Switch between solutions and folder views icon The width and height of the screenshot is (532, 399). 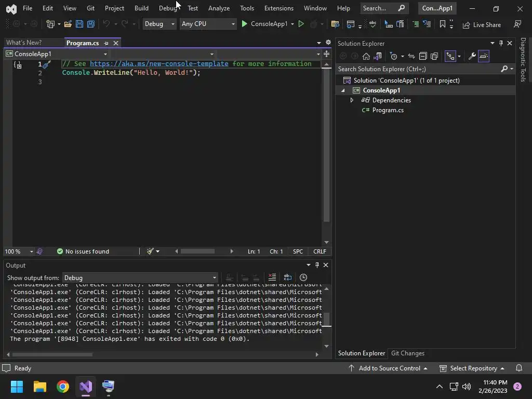click(378, 56)
